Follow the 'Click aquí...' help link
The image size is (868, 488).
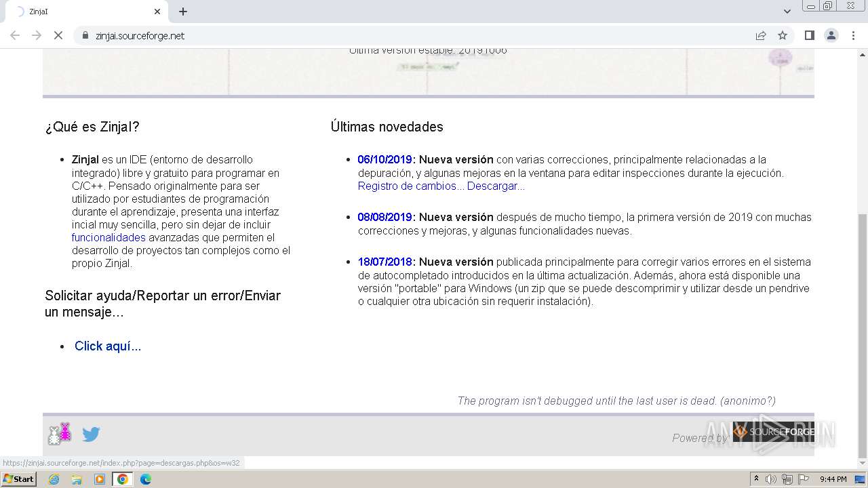click(108, 346)
